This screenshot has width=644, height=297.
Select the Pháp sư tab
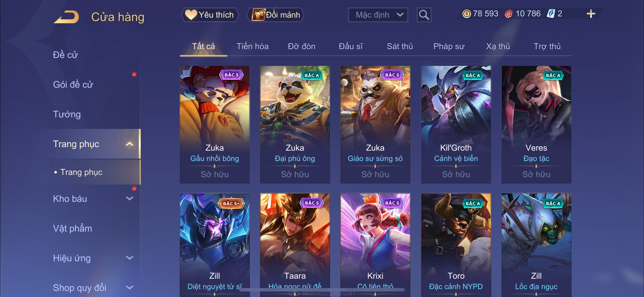click(x=449, y=46)
